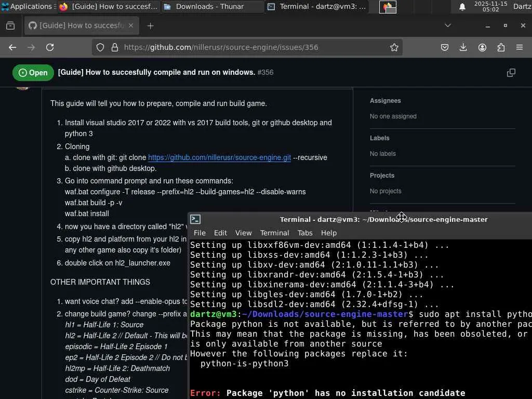
Task: Click terminal "python-is-python3" package name
Action: (x=244, y=364)
